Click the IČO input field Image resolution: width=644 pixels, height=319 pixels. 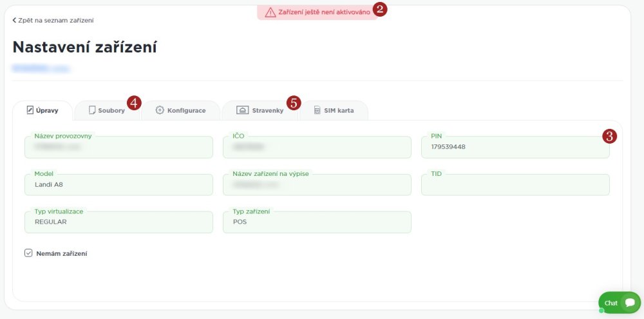[x=317, y=148]
